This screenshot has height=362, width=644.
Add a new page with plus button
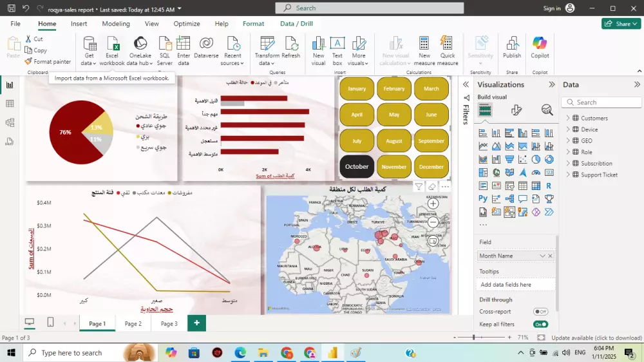196,323
